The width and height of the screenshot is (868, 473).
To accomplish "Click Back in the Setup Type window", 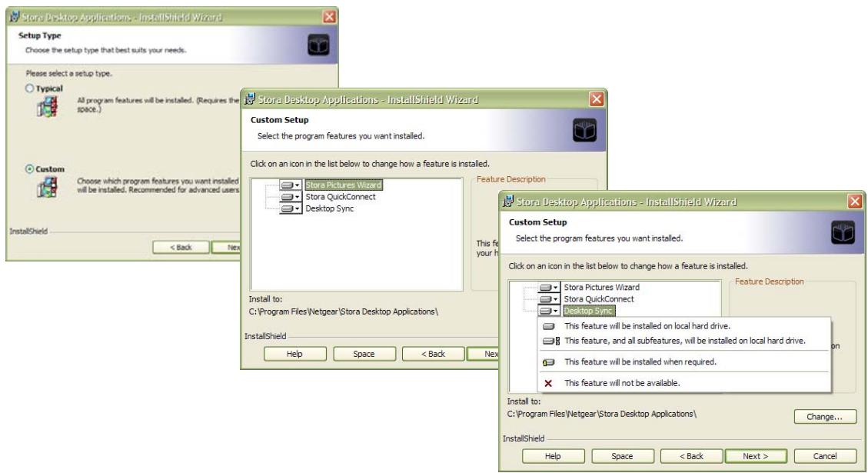I will pos(181,247).
